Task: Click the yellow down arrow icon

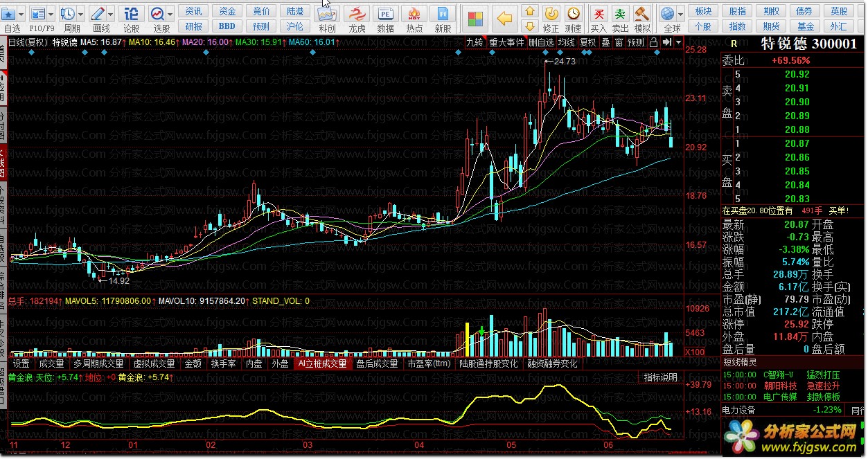Action: point(530,26)
